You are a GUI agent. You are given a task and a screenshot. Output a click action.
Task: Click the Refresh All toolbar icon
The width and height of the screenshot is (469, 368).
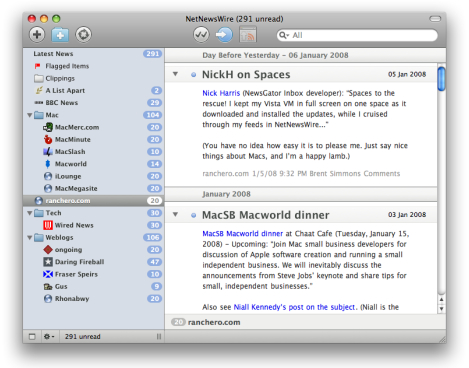83,35
